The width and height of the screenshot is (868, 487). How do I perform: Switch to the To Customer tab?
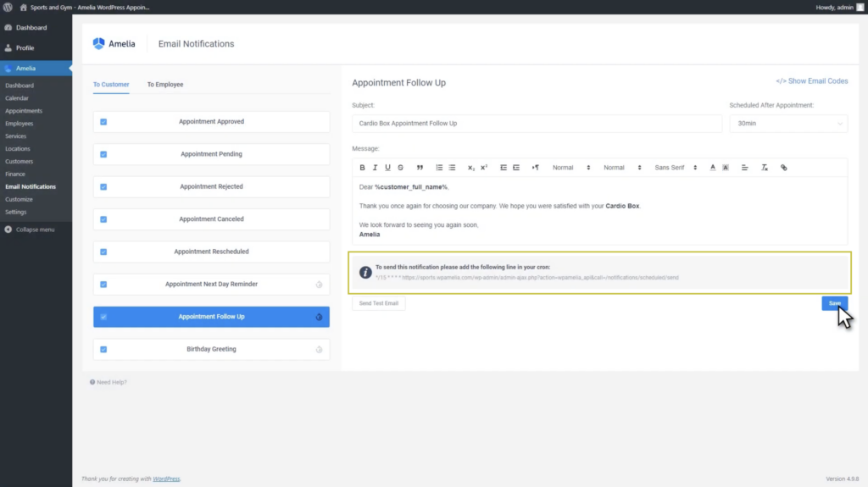pyautogui.click(x=111, y=85)
